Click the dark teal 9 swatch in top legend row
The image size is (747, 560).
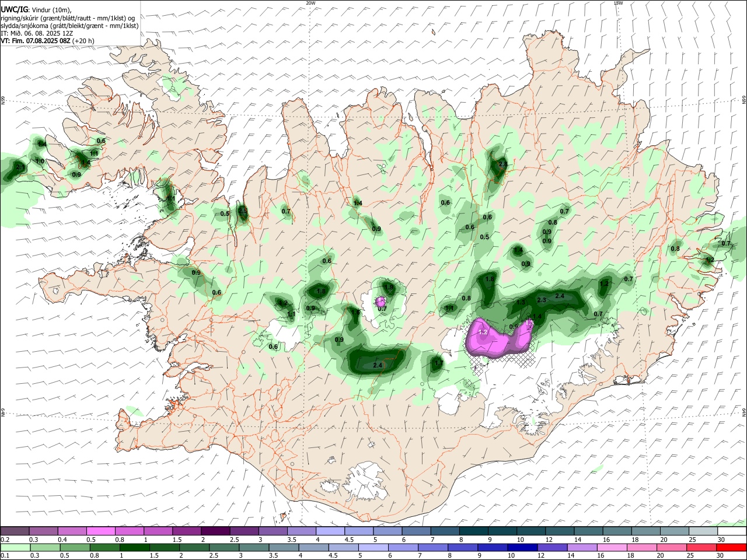click(502, 531)
